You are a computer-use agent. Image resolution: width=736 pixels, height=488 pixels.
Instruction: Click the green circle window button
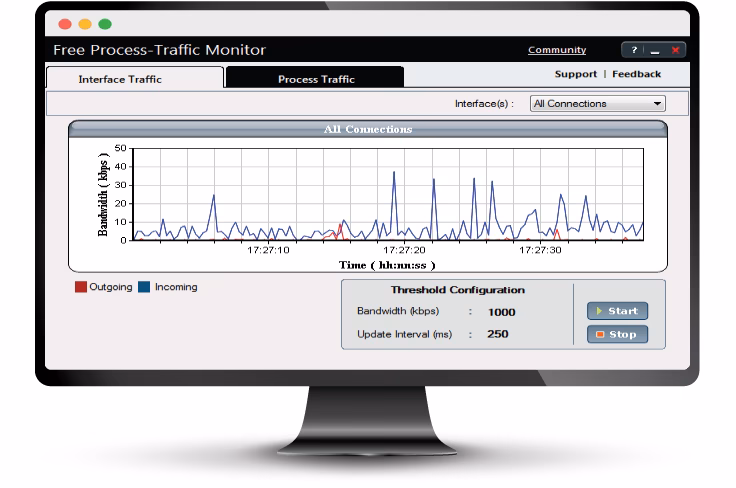pos(105,24)
